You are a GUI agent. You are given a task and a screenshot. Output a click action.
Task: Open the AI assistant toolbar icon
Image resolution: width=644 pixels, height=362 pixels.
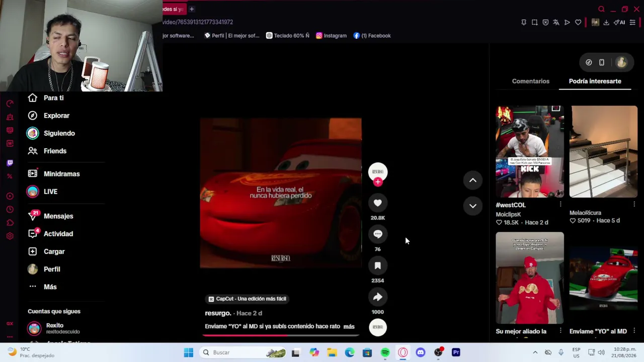(619, 22)
